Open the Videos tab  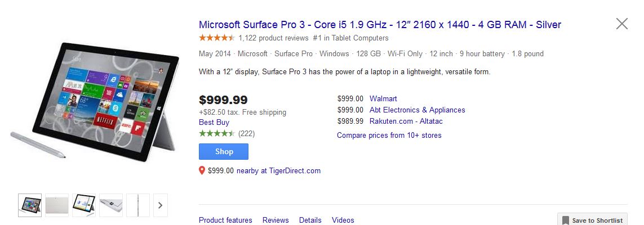pyautogui.click(x=343, y=220)
